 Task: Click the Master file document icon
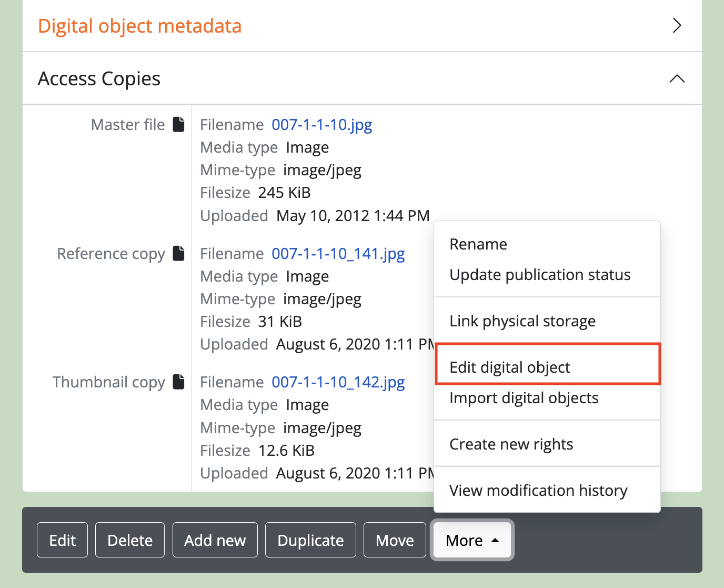click(179, 125)
